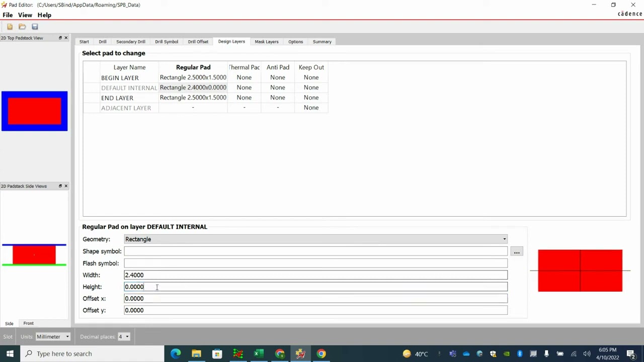Open Excel from the taskbar

click(259, 353)
